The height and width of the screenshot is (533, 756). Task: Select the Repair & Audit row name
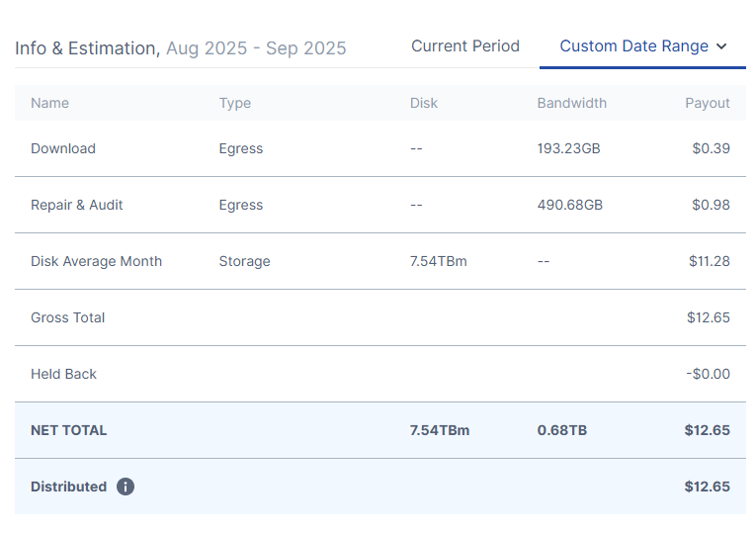(x=77, y=205)
